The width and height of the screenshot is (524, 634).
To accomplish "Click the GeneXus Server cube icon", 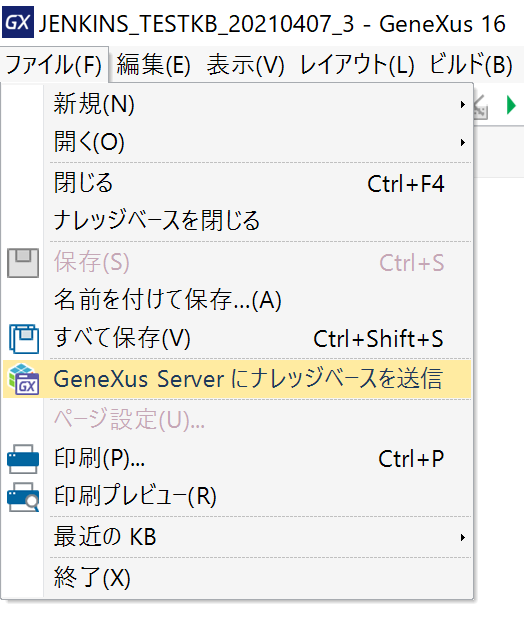I will pyautogui.click(x=24, y=379).
